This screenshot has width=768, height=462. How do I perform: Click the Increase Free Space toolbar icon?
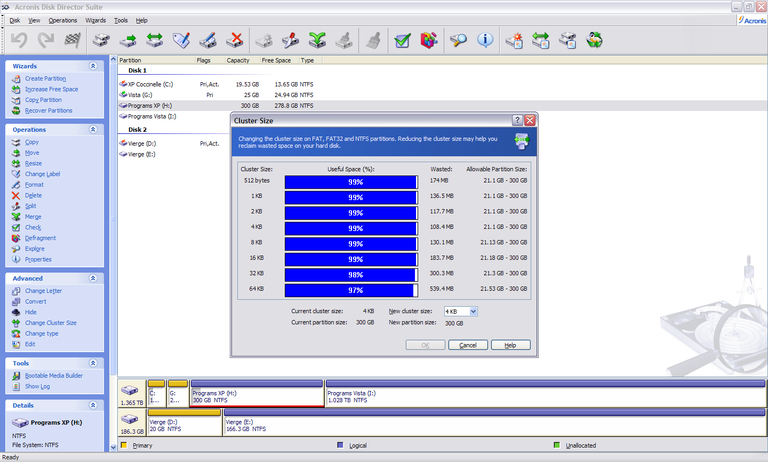click(541, 40)
